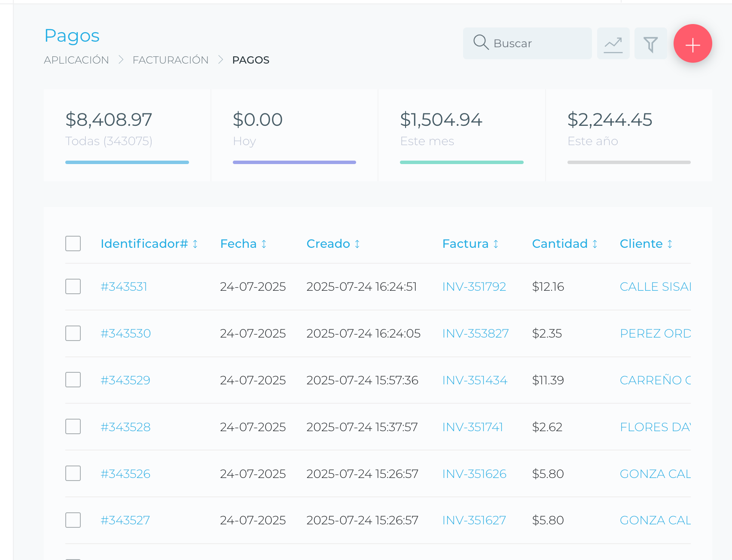This screenshot has height=560, width=732.
Task: Sort by Cantidad column arrows
Action: [x=595, y=244]
